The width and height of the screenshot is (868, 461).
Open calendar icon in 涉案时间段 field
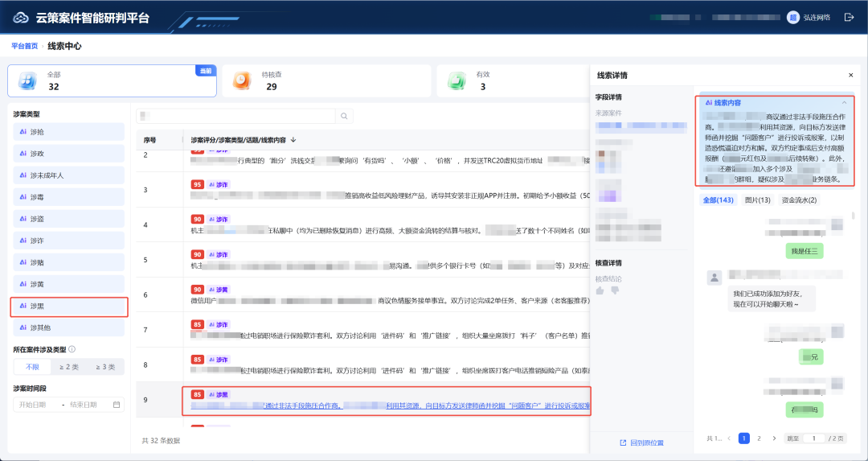[117, 405]
